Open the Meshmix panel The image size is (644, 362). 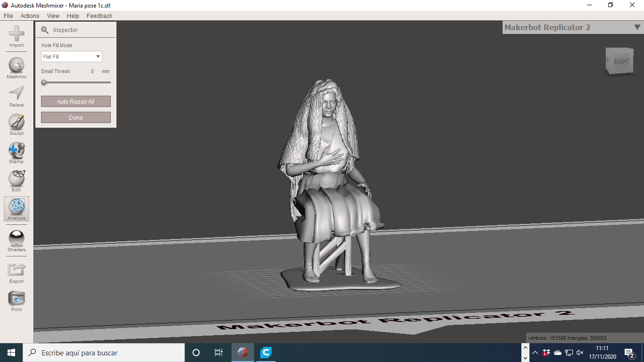coord(16,64)
